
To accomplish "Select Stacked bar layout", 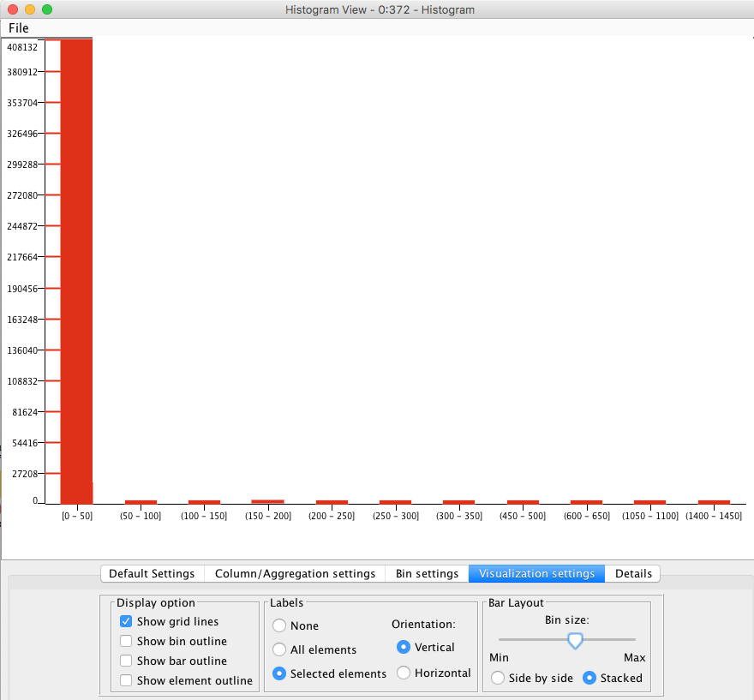I will pos(589,678).
